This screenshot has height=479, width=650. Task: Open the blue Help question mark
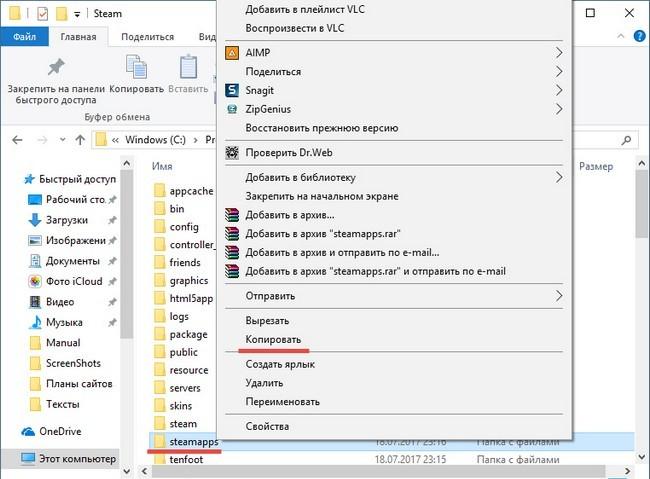(x=639, y=36)
